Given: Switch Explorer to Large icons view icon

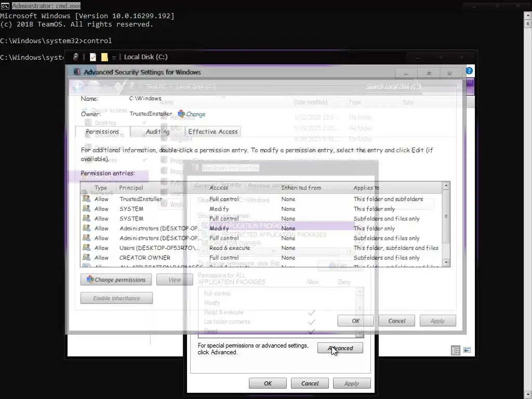Looking at the screenshot, I should tap(467, 350).
